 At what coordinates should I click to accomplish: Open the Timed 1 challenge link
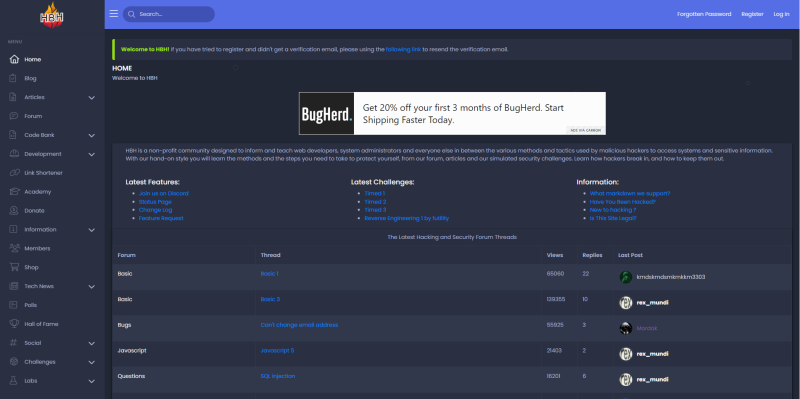pyautogui.click(x=374, y=193)
